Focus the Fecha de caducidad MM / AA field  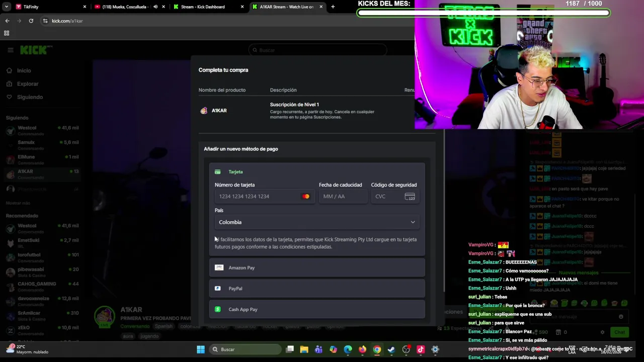point(342,197)
